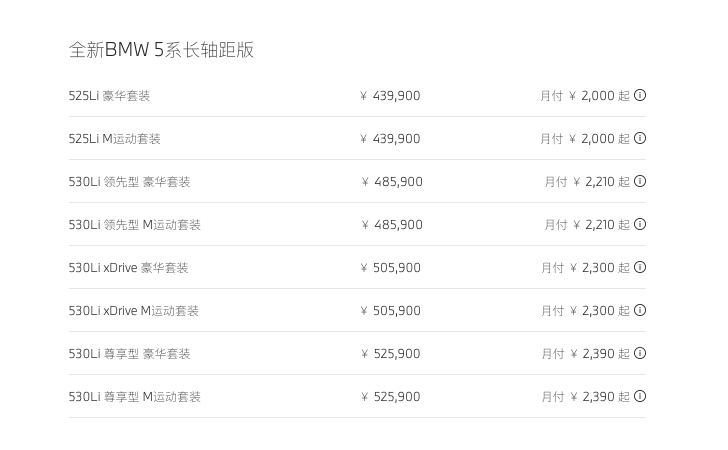Open info icon for 530Li 领先型 豪华套装

pyautogui.click(x=640, y=181)
